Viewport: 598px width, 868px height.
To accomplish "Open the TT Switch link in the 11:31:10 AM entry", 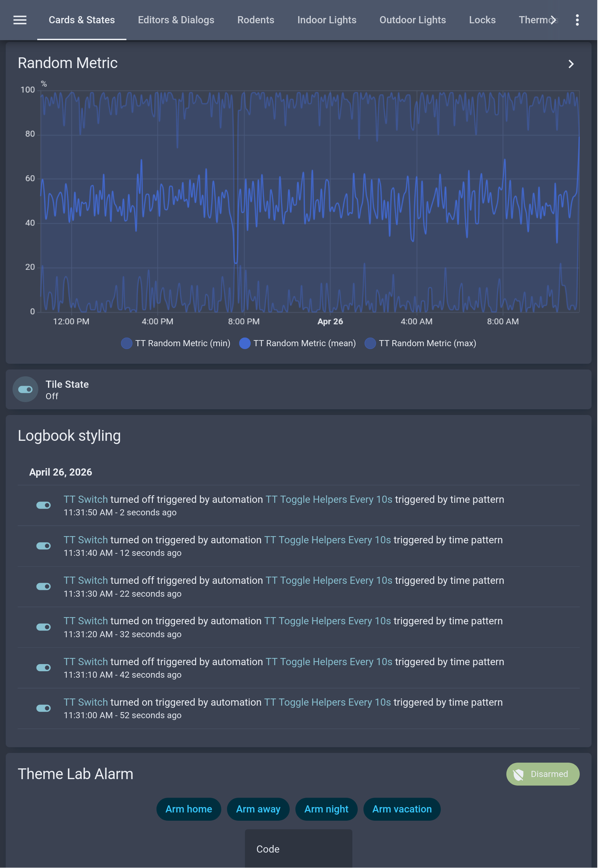I will [x=86, y=662].
